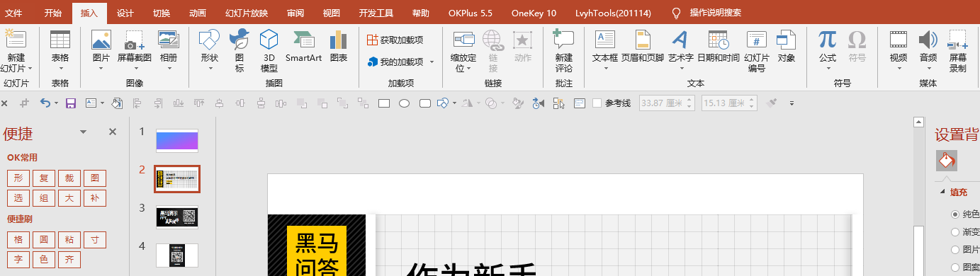Screen dimensions: 980x276
Task: Click the purple Save icon in quick toolbar
Action: (x=70, y=103)
